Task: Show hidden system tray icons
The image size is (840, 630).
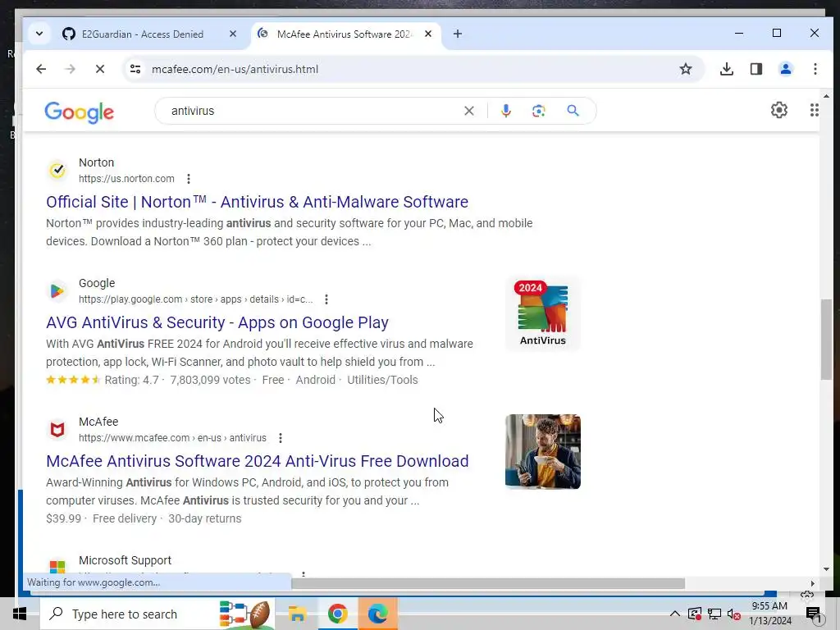Action: pos(675,614)
